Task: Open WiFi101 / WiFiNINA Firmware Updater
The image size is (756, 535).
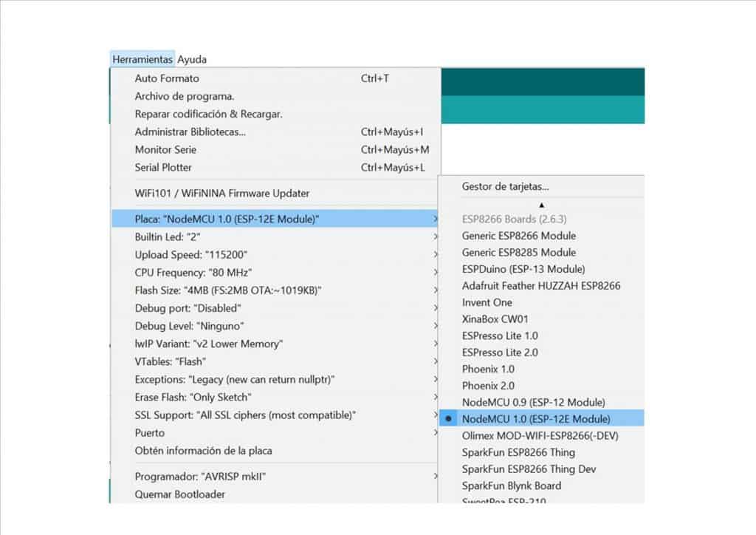Action: click(x=221, y=194)
